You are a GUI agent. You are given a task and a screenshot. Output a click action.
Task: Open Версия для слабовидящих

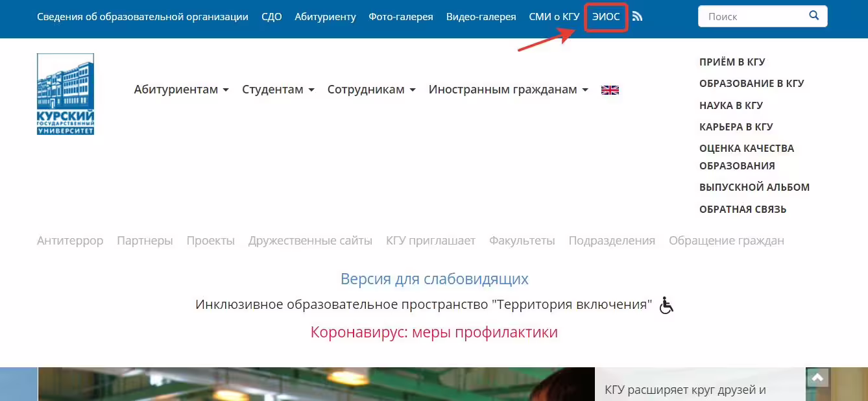click(435, 279)
